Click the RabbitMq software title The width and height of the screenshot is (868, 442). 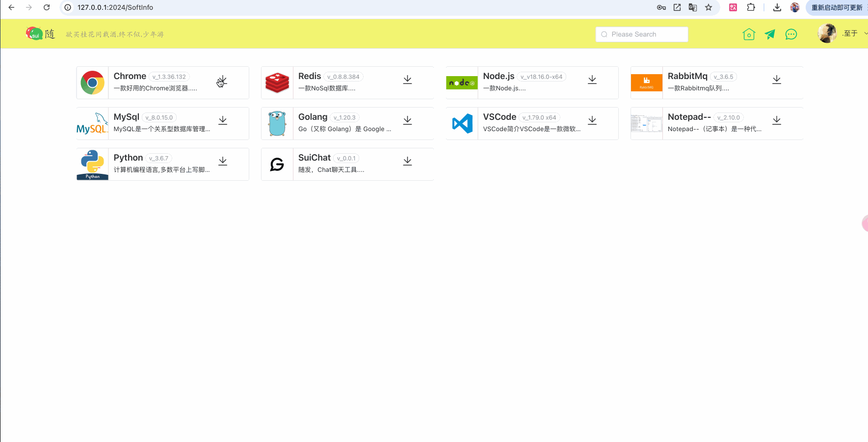[x=687, y=76]
